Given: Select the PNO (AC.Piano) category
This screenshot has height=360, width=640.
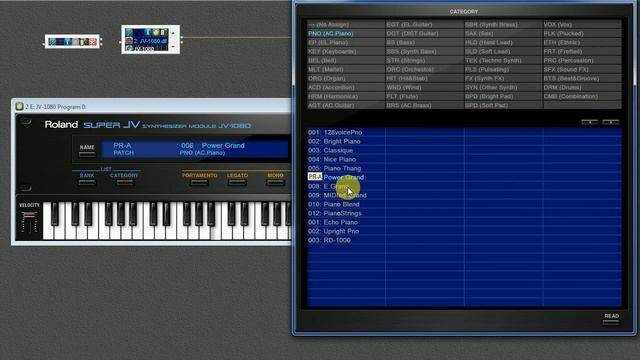Looking at the screenshot, I should (x=346, y=33).
